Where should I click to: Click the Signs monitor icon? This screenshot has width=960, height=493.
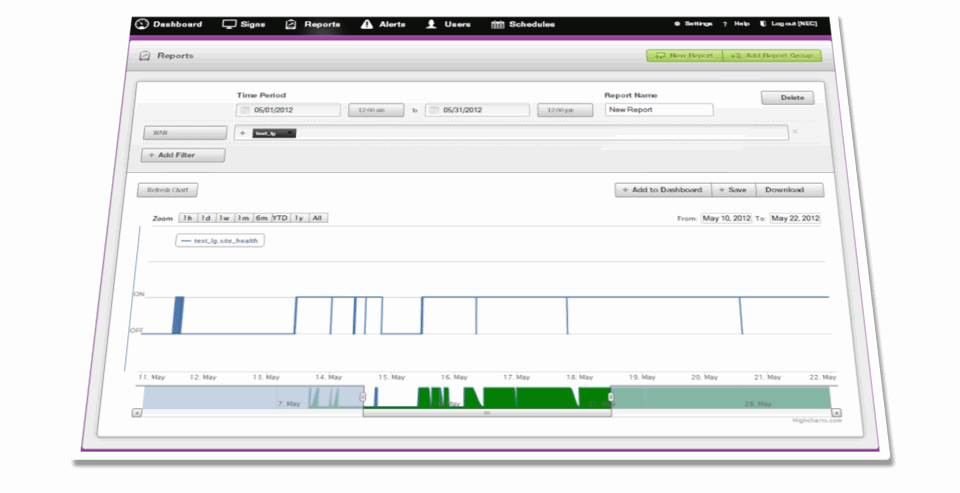tap(229, 24)
